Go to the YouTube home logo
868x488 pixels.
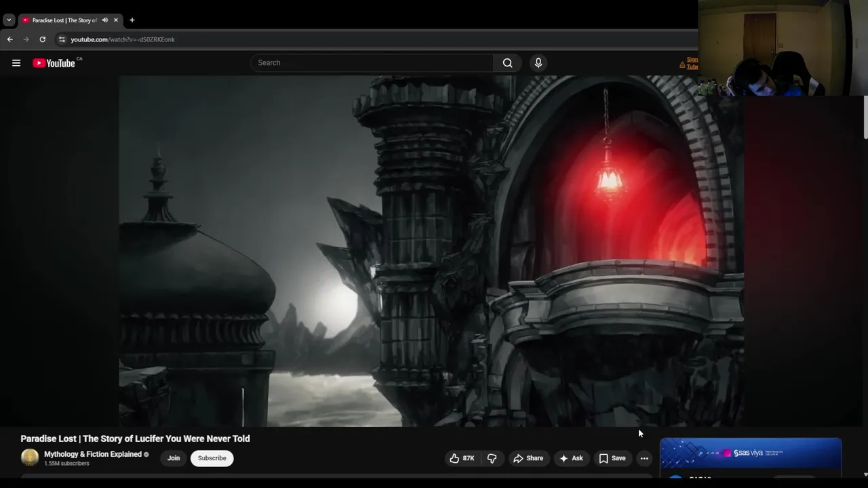[54, 63]
